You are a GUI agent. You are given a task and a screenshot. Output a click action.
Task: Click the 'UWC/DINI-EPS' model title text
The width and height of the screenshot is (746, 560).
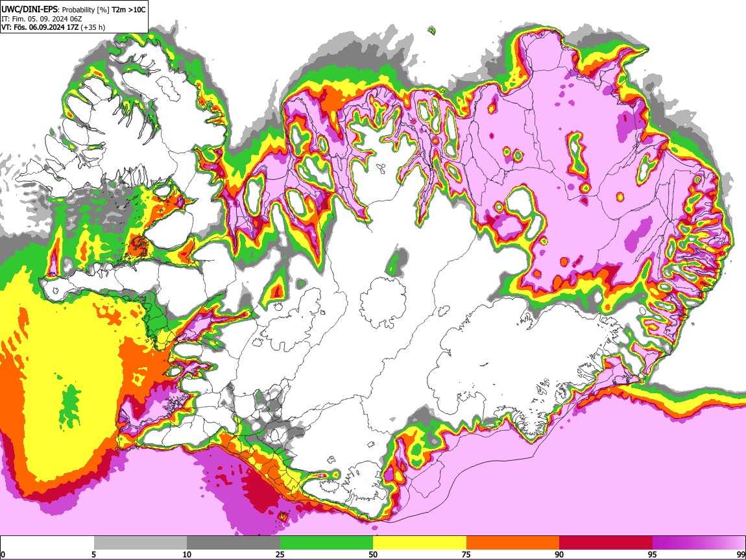click(29, 9)
